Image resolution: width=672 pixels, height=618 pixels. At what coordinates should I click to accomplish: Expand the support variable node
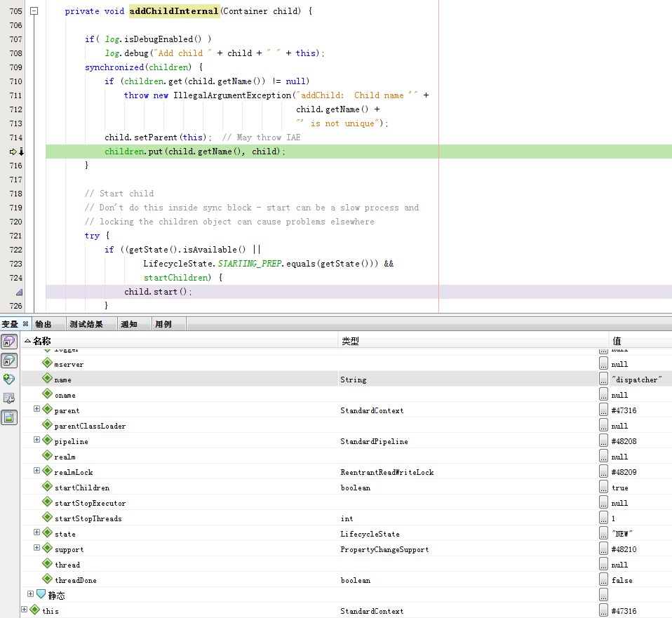click(37, 548)
